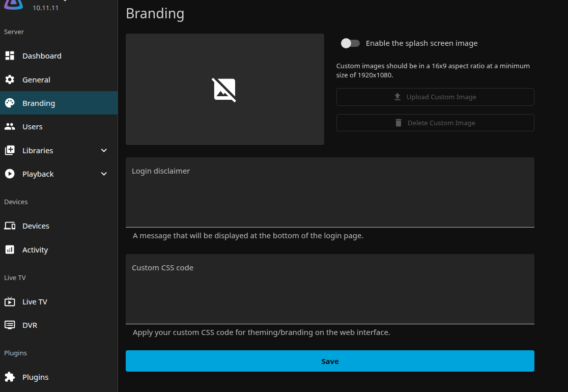Click the 'Enable the splash screen image' label

tap(421, 43)
